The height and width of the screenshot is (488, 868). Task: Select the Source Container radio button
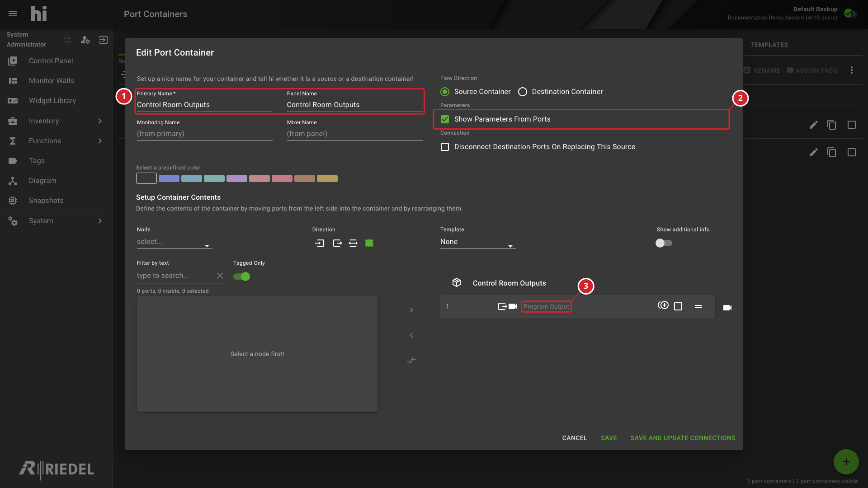coord(445,92)
